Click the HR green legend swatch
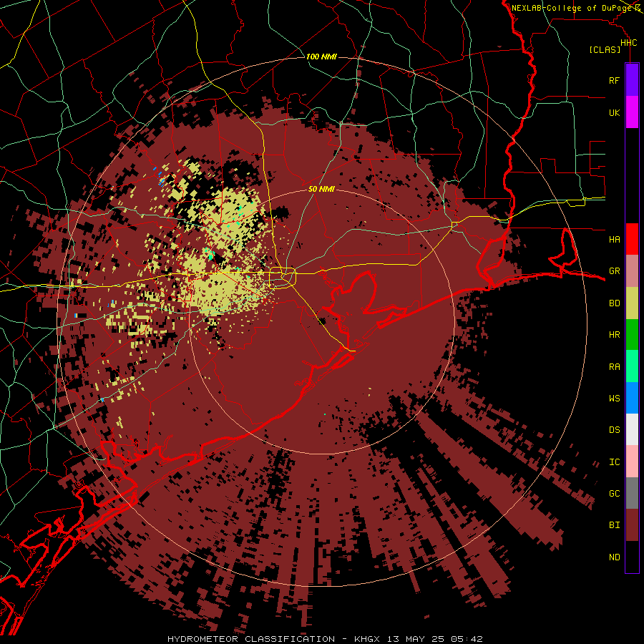The width and height of the screenshot is (644, 644). tap(632, 335)
